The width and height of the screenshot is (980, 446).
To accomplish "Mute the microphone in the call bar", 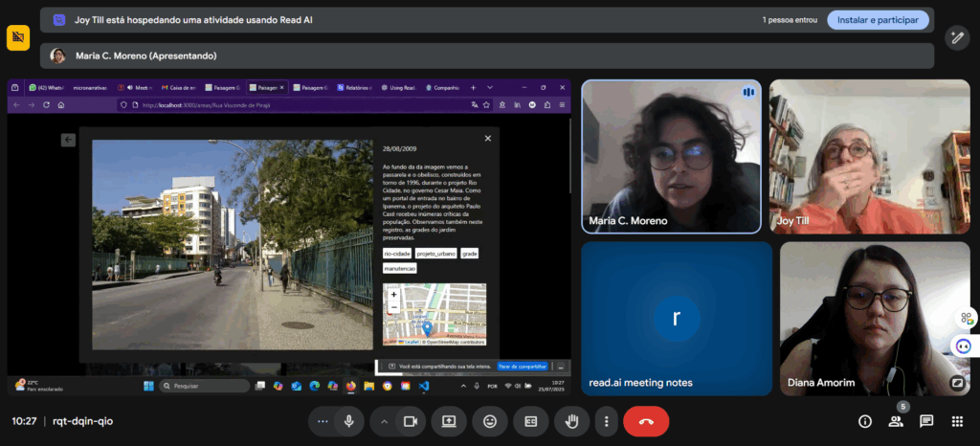I will (x=349, y=421).
